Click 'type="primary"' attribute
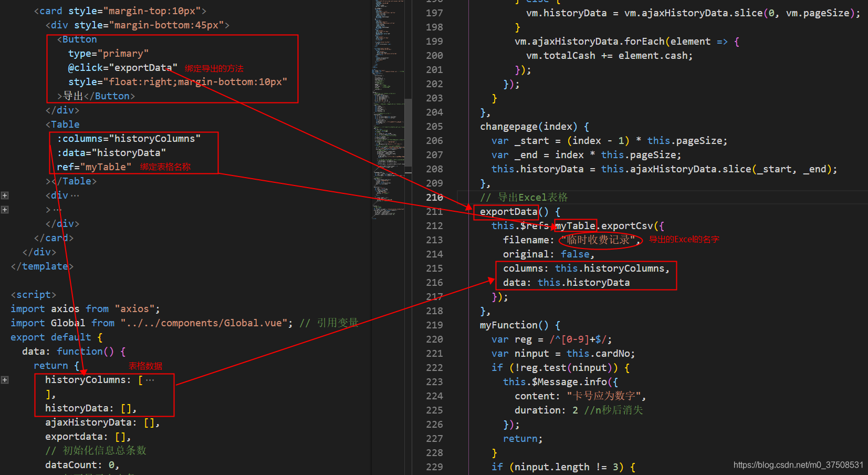This screenshot has height=475, width=868. (x=108, y=54)
